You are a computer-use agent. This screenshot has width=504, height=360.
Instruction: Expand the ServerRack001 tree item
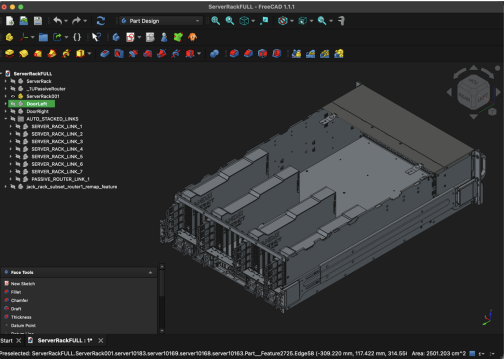pos(6,96)
